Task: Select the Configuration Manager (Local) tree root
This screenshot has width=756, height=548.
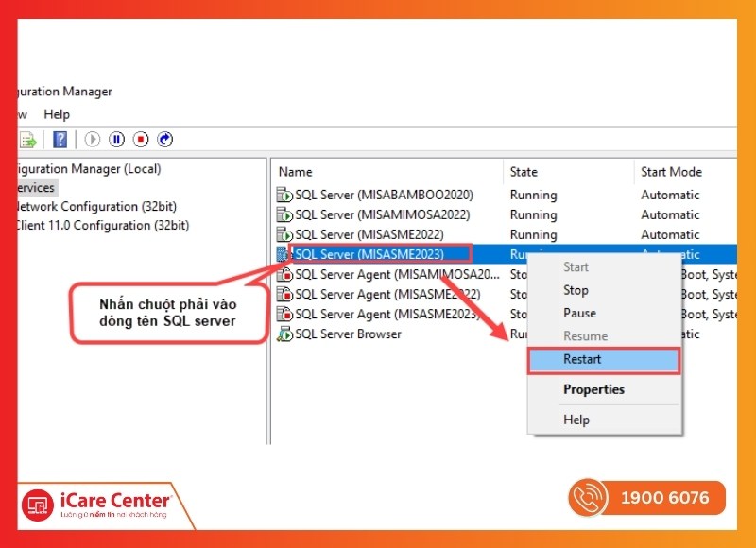Action: [x=89, y=169]
